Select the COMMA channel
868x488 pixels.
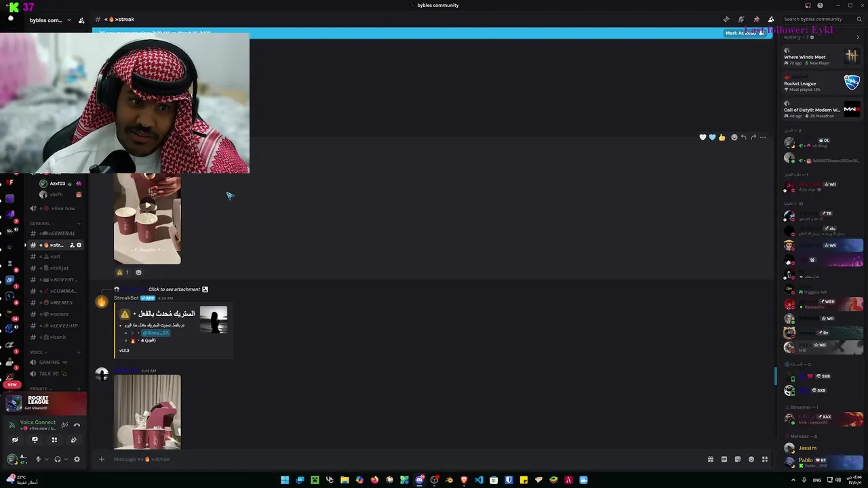coord(57,291)
